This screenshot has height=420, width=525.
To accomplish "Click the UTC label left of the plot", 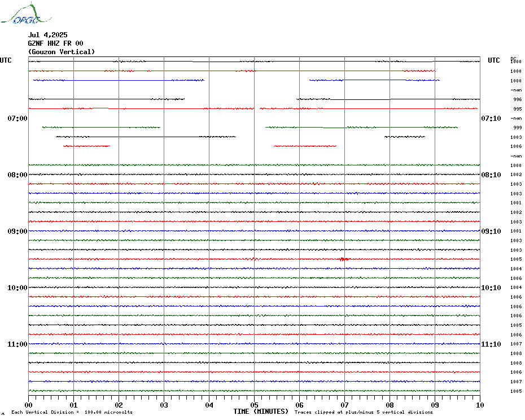I will point(6,60).
